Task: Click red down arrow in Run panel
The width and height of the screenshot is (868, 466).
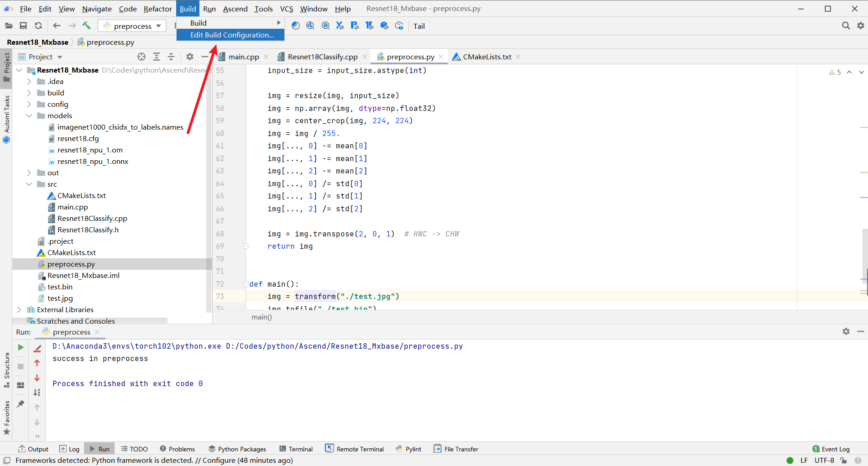Action: [37, 378]
